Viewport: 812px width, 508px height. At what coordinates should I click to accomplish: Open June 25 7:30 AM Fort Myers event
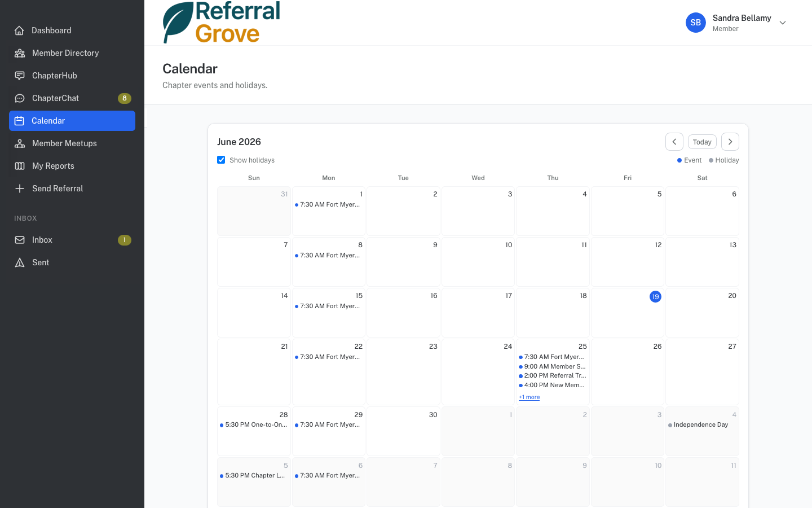pyautogui.click(x=553, y=357)
